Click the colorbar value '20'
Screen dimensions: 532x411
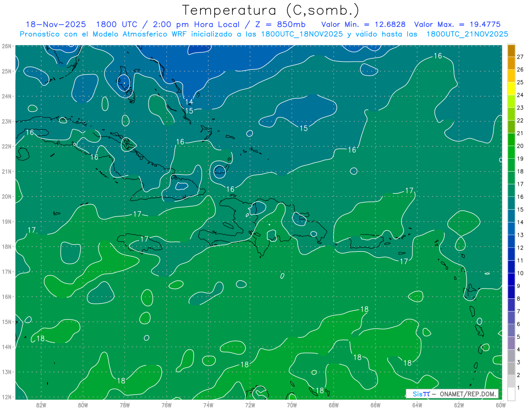[x=520, y=146]
